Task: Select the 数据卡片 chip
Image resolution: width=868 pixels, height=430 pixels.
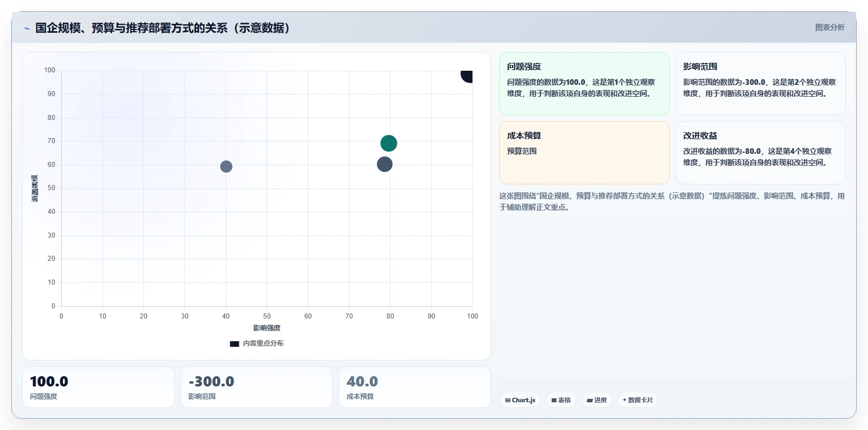Action: coord(638,400)
